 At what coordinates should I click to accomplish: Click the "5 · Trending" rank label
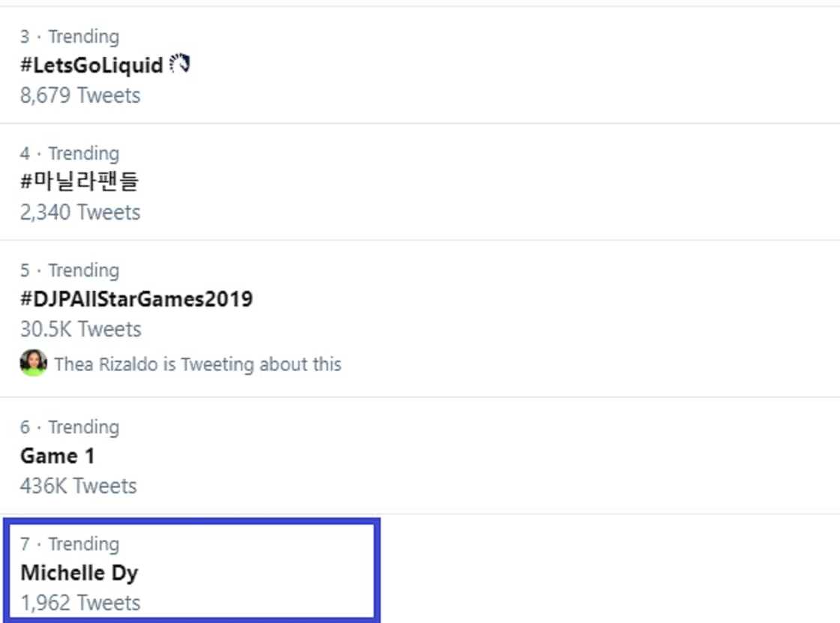click(70, 270)
